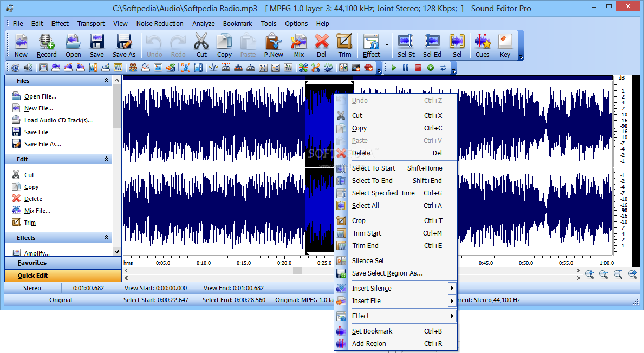This screenshot has height=353, width=644.
Task: Switch to the Quick Edit panel
Action: point(63,276)
